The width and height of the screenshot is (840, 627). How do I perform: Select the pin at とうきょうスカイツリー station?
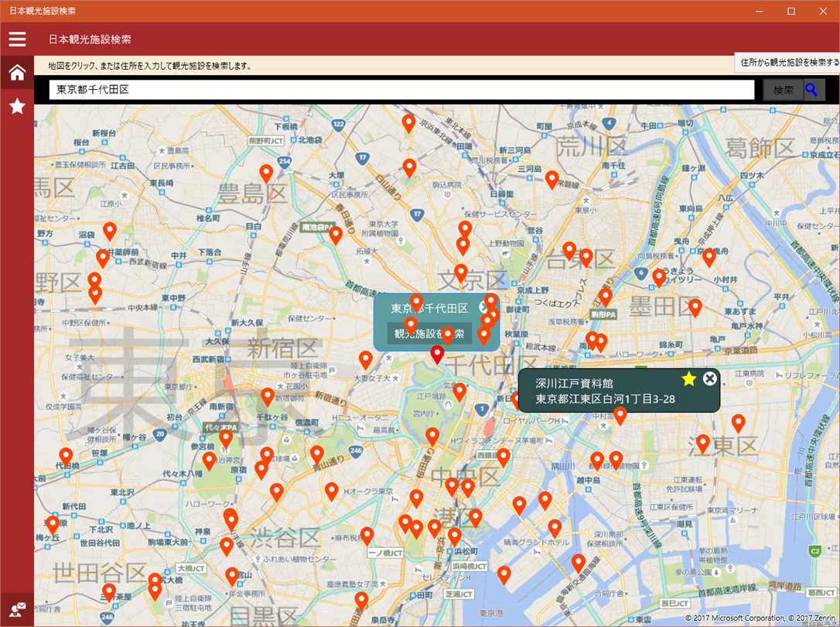[659, 278]
